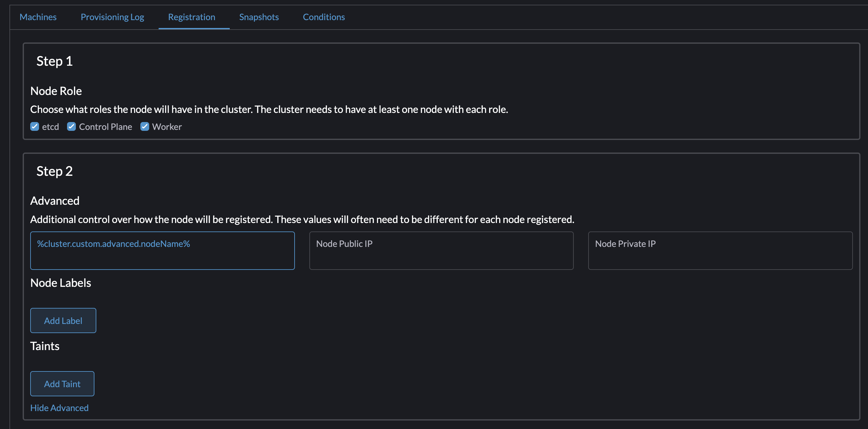Open the Provisioning Log tab
This screenshot has height=429, width=868.
(x=112, y=17)
